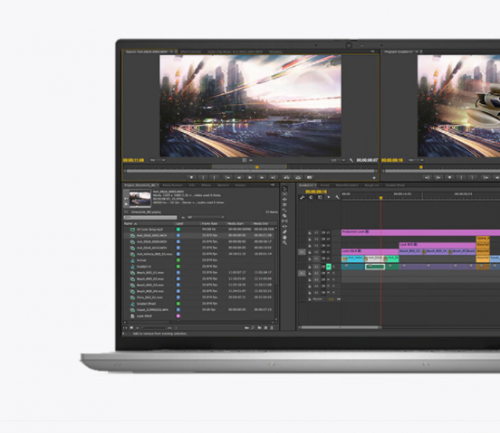This screenshot has width=500, height=433.
Task: Play the clip in the Source monitor
Action: click(x=250, y=177)
